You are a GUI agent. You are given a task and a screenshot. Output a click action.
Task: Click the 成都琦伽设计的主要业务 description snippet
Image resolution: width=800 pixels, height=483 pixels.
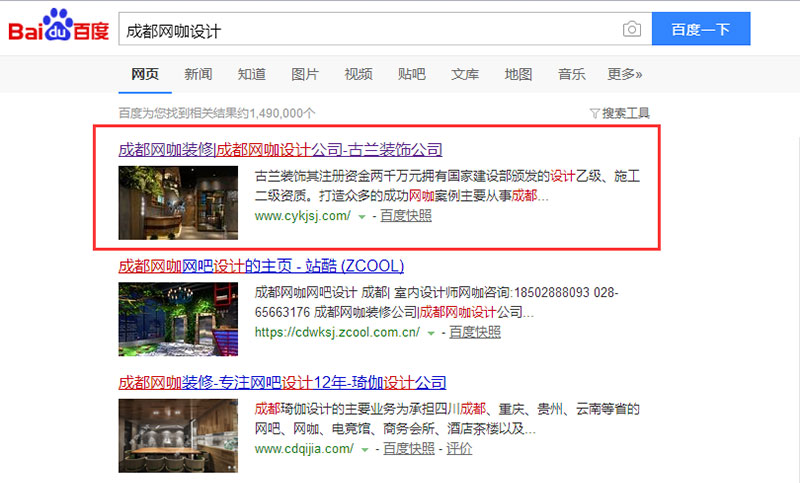point(447,419)
